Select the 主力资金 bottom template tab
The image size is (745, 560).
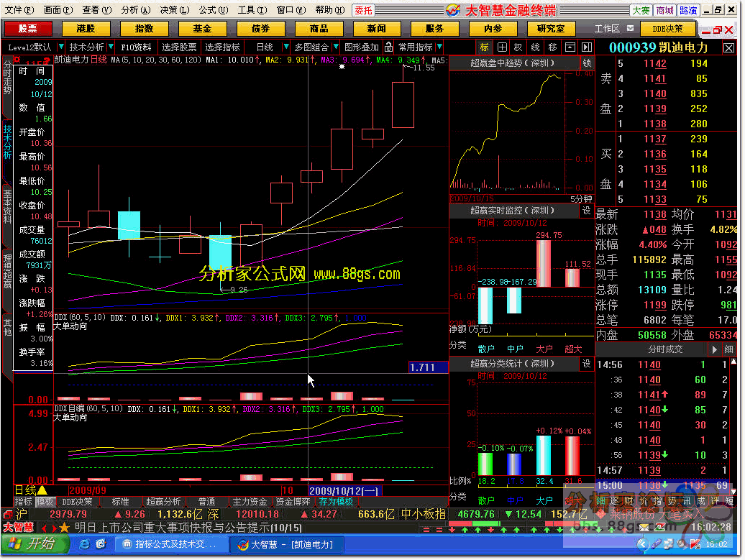250,502
